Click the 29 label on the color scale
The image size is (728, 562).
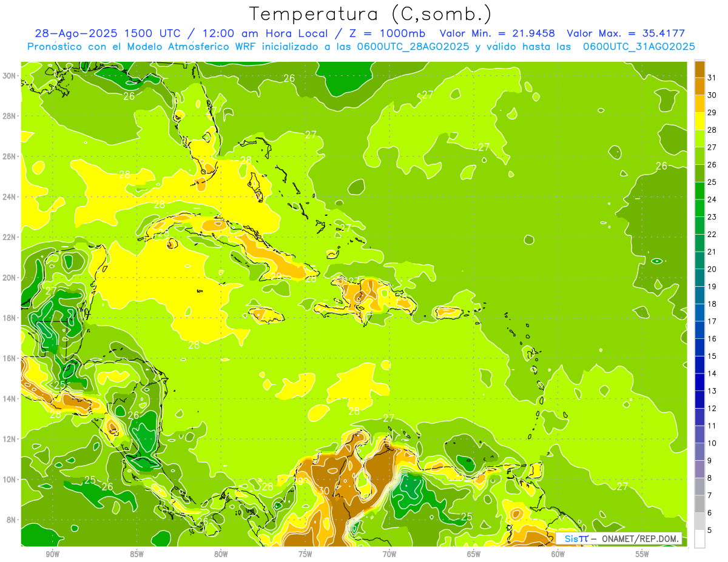pyautogui.click(x=712, y=112)
